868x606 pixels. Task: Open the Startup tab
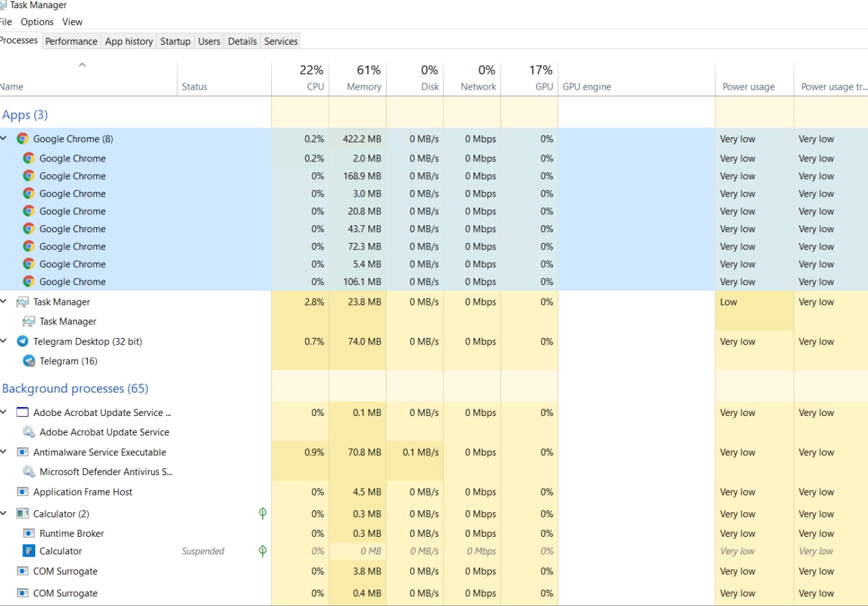tap(175, 41)
